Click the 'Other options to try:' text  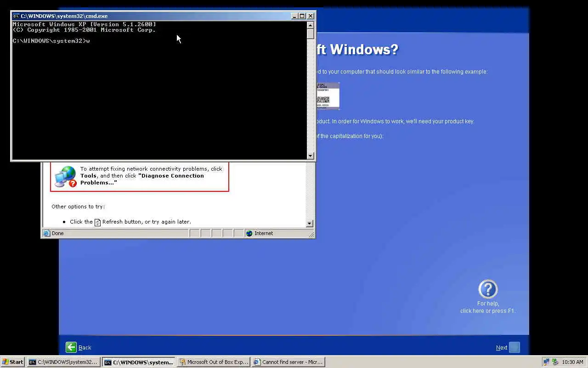[x=78, y=207]
